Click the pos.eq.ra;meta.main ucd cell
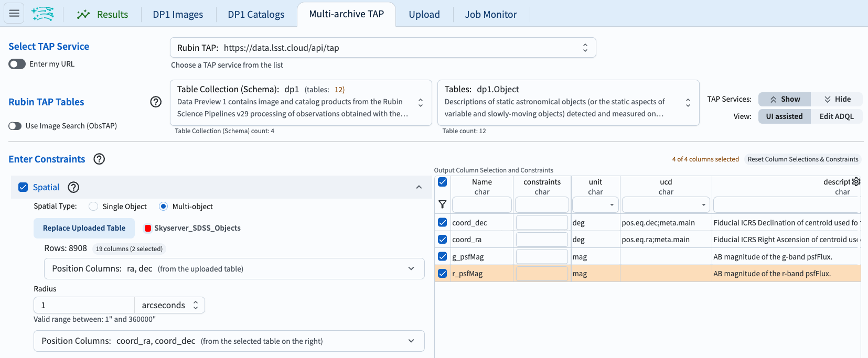Image resolution: width=868 pixels, height=358 pixels. [x=666, y=240]
